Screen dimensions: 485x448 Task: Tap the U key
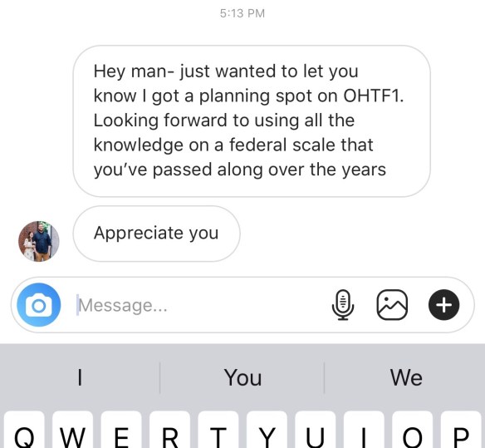[316, 430]
